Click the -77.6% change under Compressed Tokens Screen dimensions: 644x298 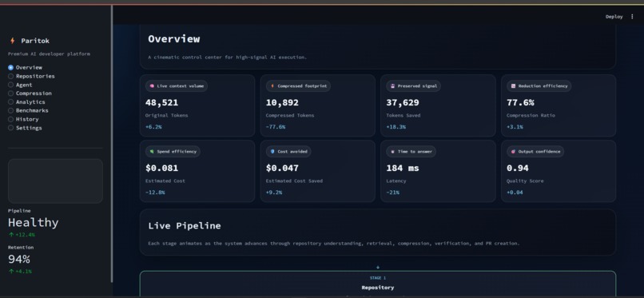coord(276,127)
